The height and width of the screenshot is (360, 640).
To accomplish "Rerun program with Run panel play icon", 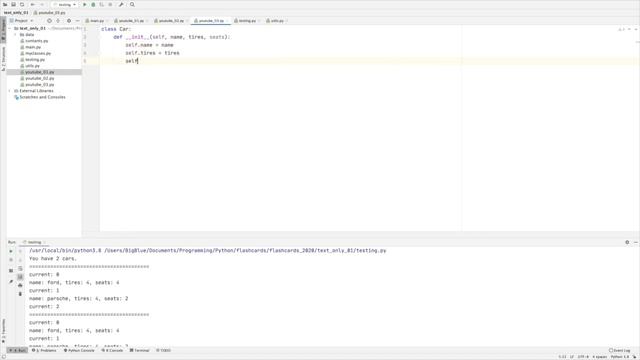I will [x=11, y=251].
